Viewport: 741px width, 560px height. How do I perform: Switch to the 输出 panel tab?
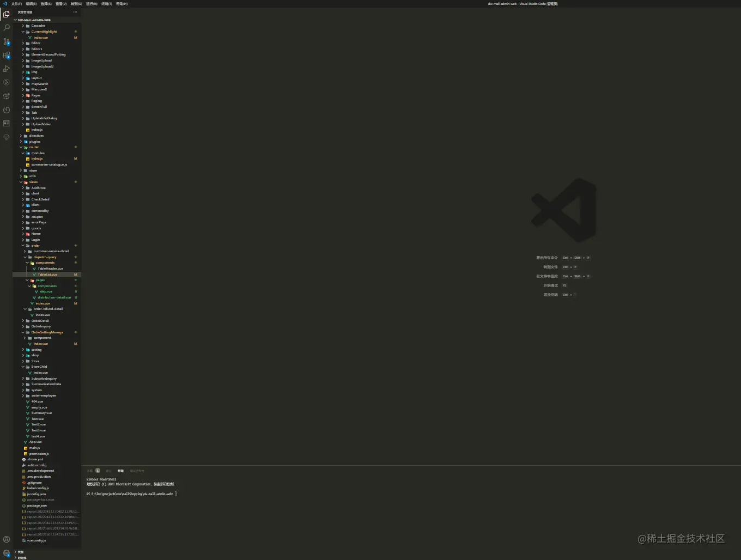108,471
